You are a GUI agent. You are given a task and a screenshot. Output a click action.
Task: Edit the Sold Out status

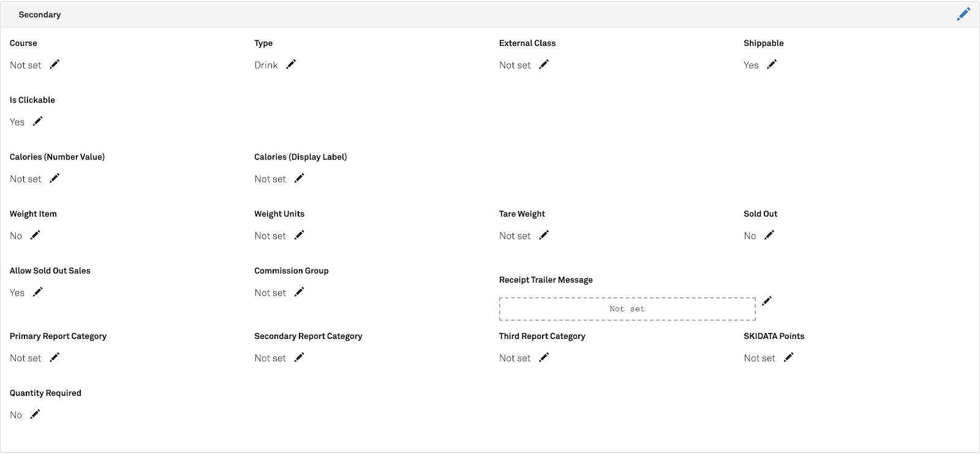point(769,235)
